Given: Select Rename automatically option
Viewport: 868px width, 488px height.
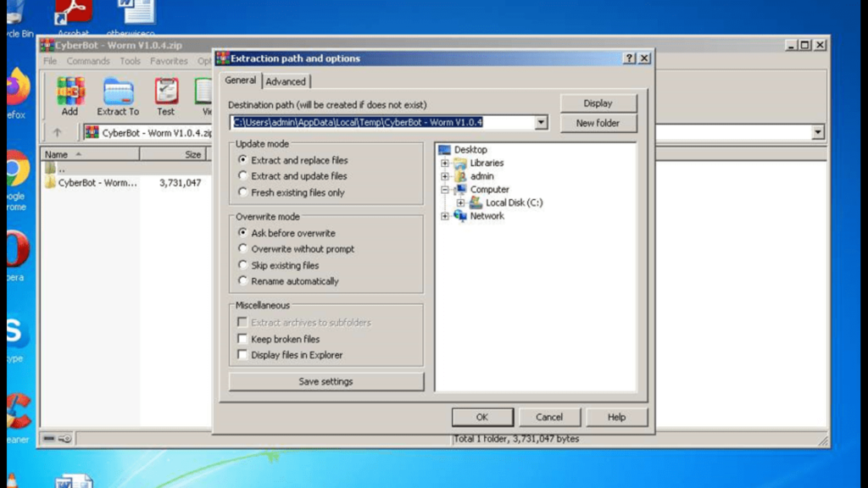Looking at the screenshot, I should point(242,281).
